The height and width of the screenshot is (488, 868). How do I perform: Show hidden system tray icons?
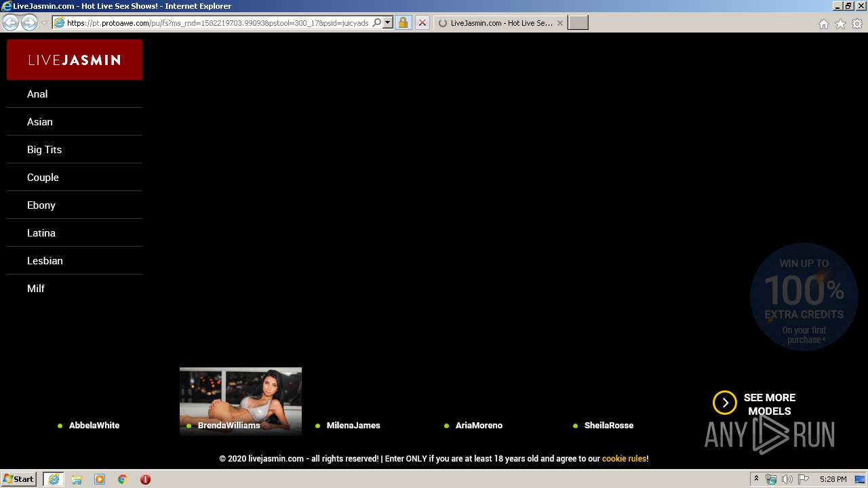(756, 479)
